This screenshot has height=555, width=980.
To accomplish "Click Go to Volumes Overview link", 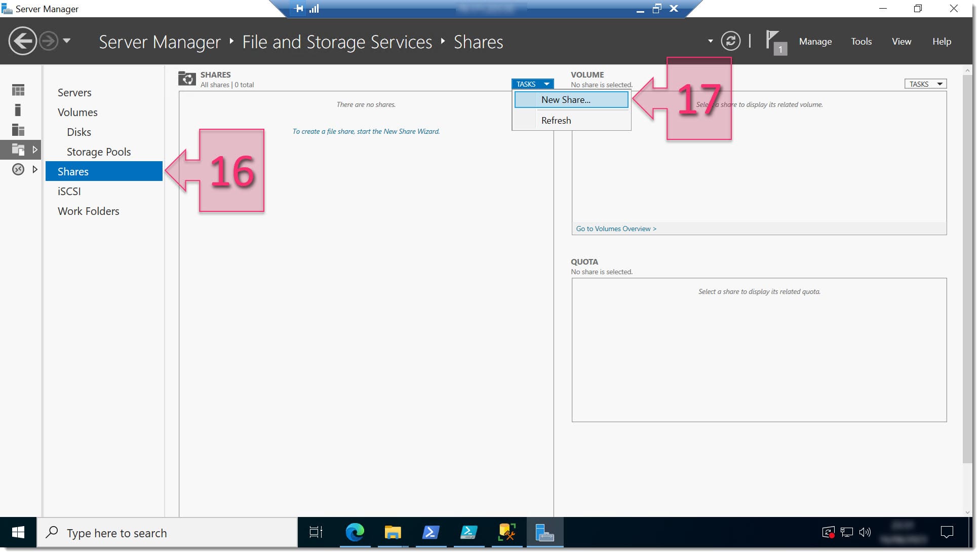I will click(615, 228).
